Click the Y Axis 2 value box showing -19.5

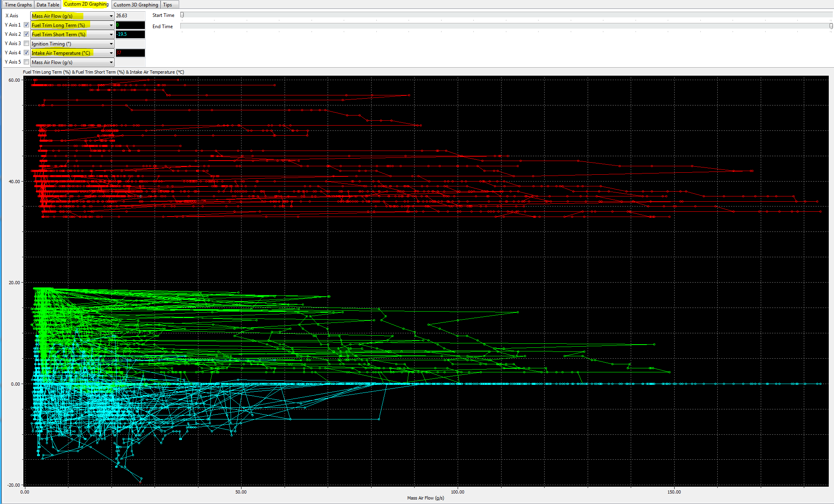pos(130,34)
